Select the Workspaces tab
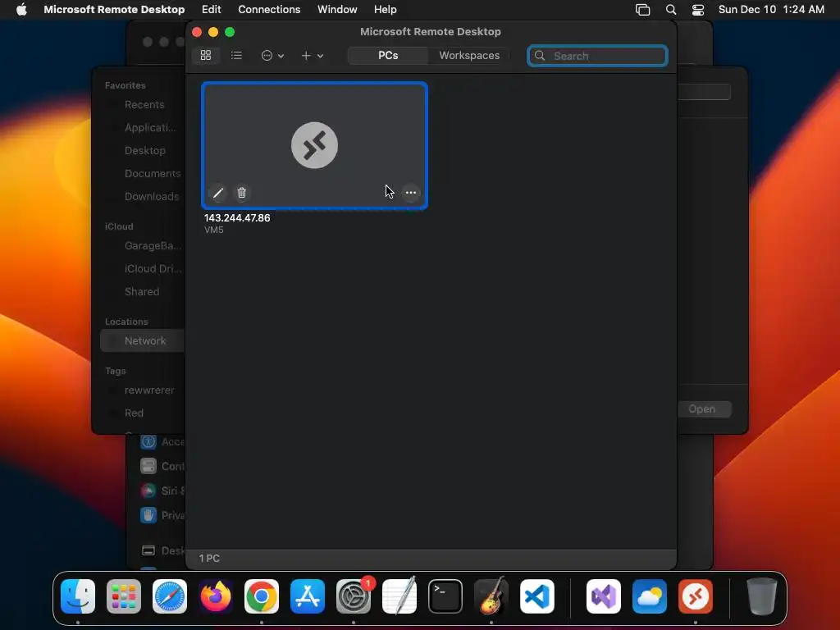840x630 pixels. pos(468,55)
